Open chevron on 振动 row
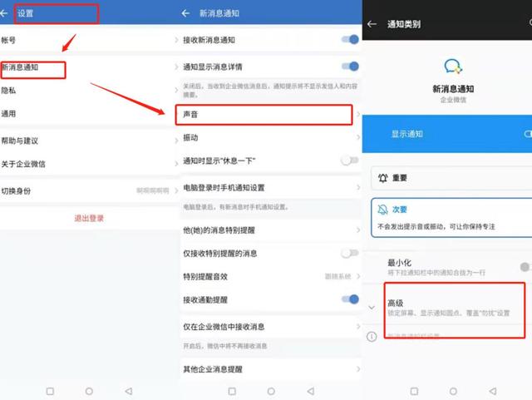Image resolution: width=532 pixels, height=400 pixels. click(x=358, y=137)
